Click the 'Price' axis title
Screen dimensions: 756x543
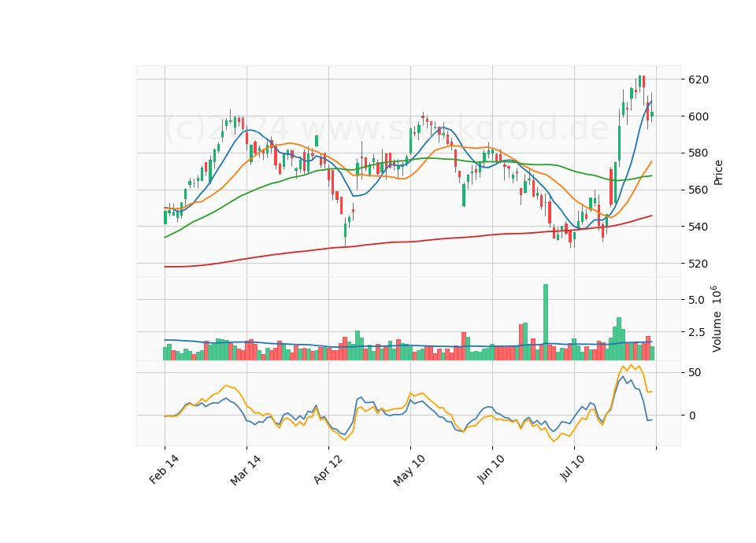(x=718, y=172)
